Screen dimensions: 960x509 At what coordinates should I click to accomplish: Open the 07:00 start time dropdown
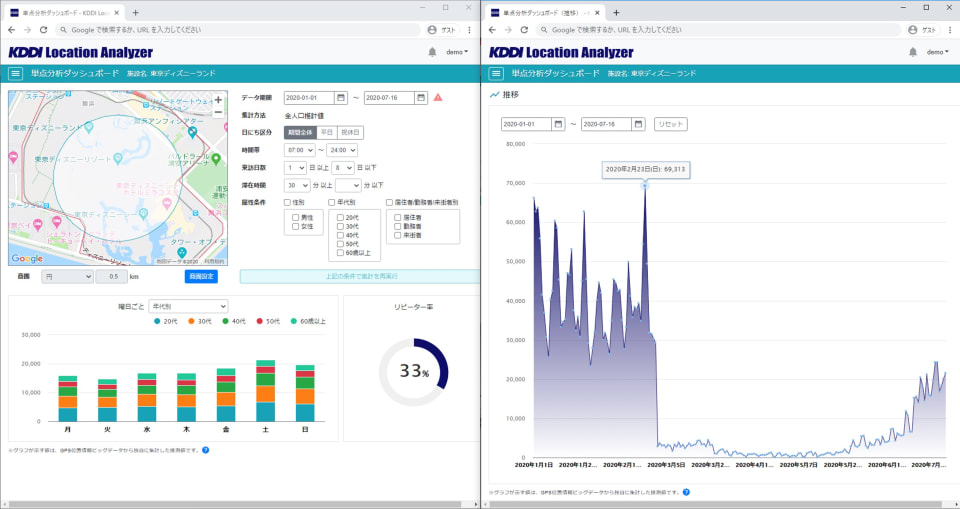click(300, 150)
